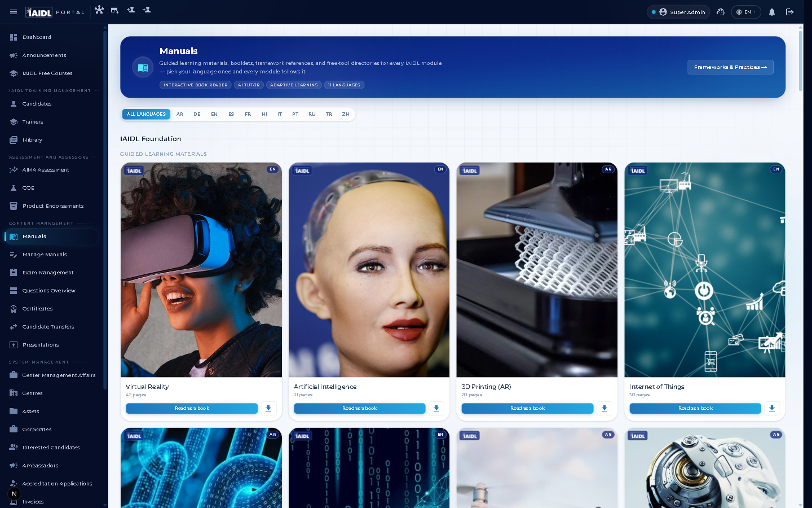The image size is (812, 508).
Task: Open Centres in sidebar
Action: pyautogui.click(x=51, y=393)
